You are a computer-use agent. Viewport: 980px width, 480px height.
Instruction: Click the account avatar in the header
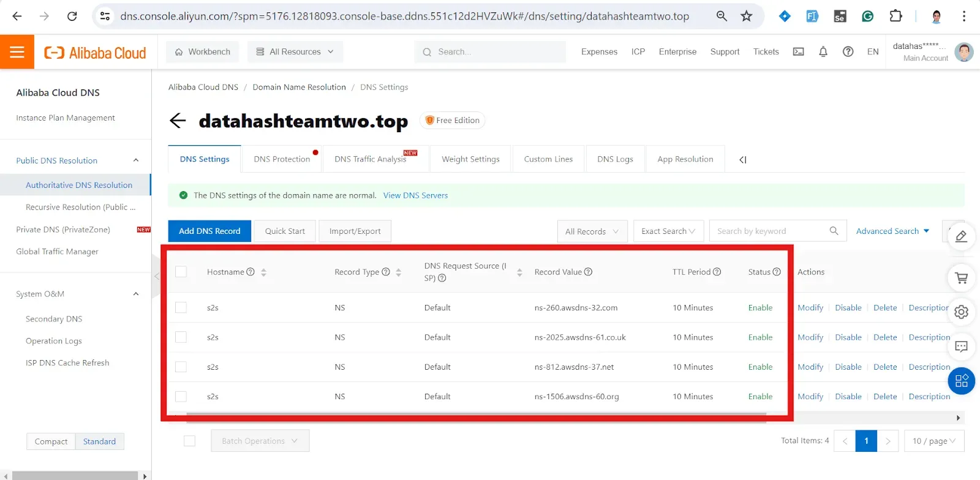coord(964,52)
